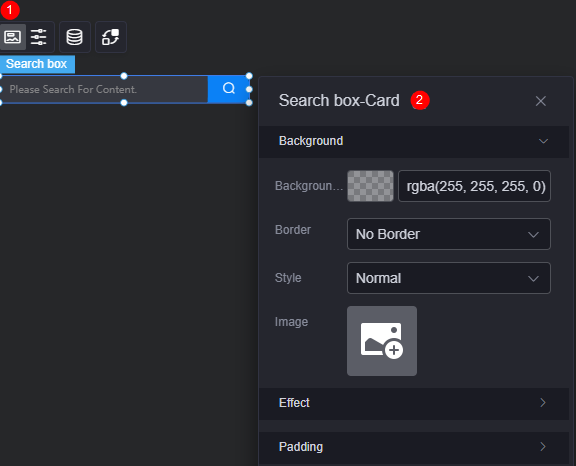Click the 'Please Search For Content' input
Image resolution: width=576 pixels, height=466 pixels.
(105, 89)
